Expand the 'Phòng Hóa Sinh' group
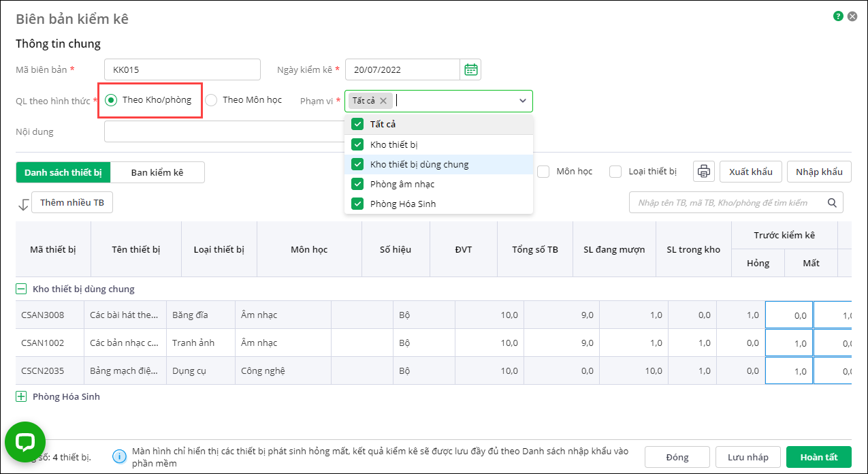 (21, 396)
